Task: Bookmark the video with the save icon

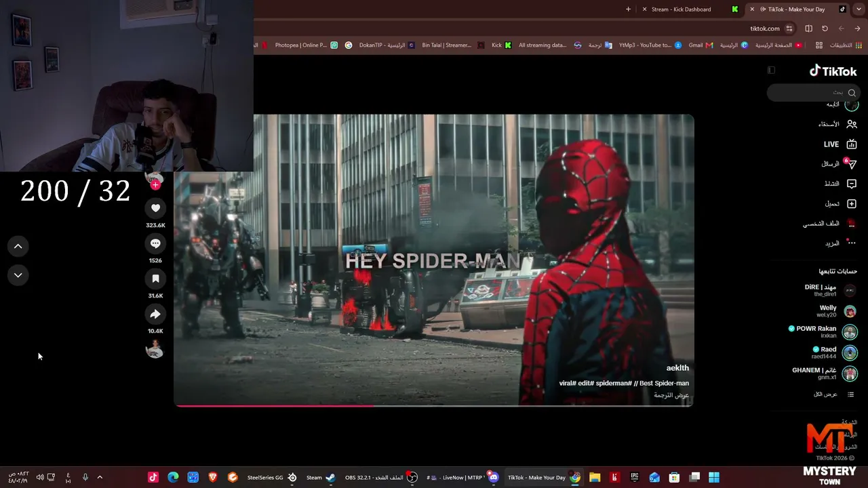Action: click(x=155, y=279)
